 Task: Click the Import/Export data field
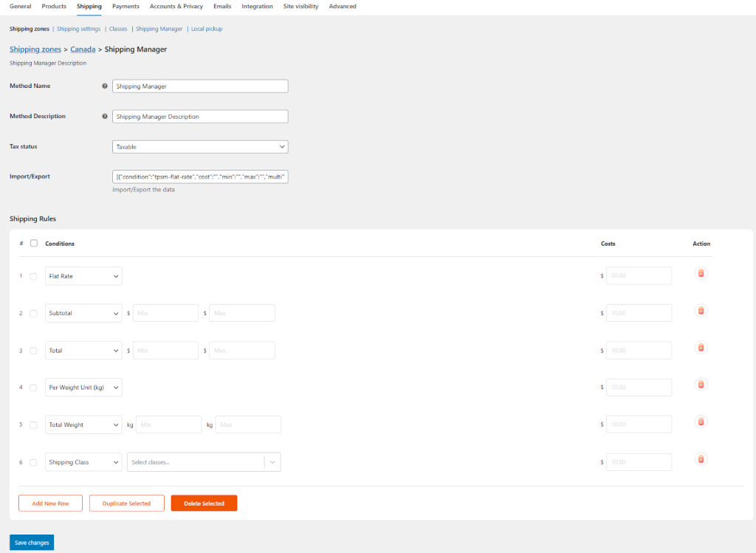click(x=200, y=176)
